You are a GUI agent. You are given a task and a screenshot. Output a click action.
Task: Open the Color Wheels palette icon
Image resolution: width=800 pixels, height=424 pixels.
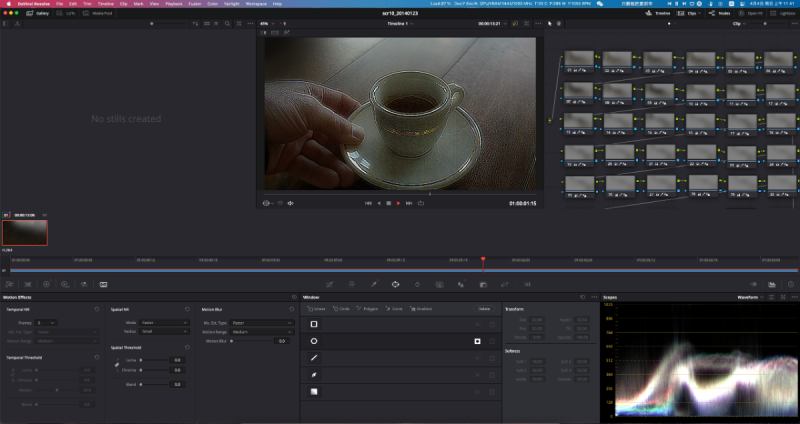46,285
